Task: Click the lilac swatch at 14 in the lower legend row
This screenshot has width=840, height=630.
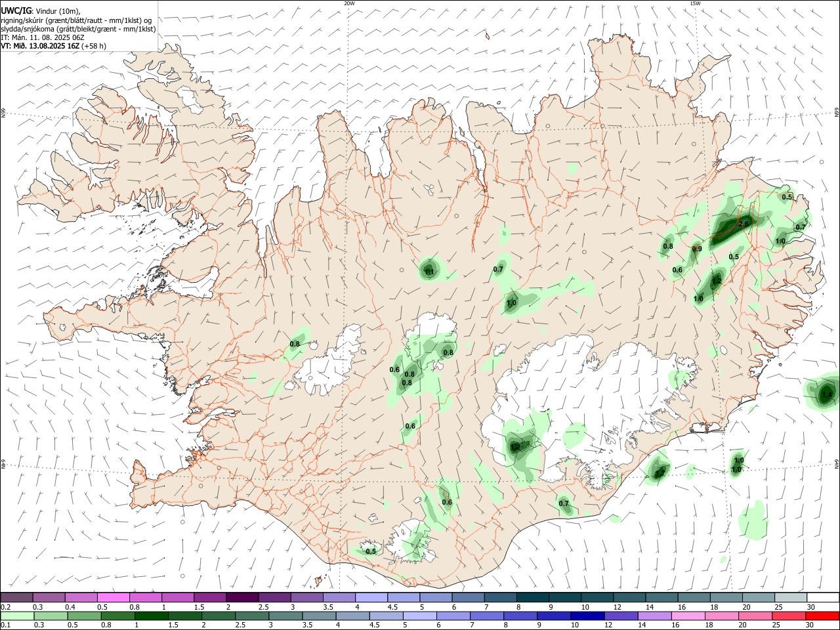Action: [654, 616]
